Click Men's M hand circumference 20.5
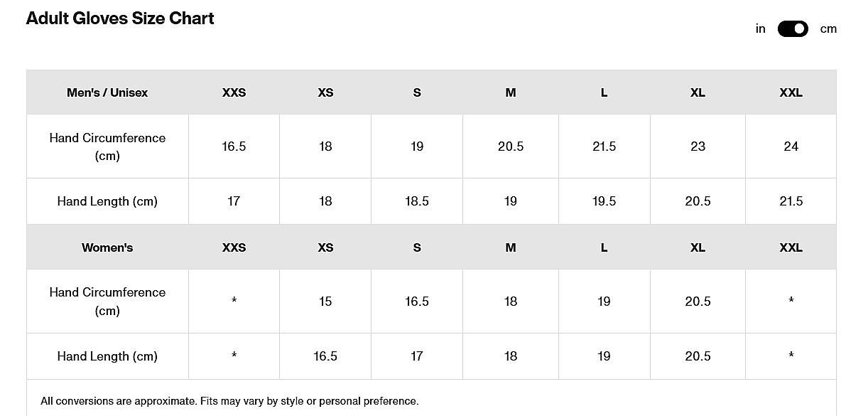Image resolution: width=868 pixels, height=416 pixels. (511, 146)
